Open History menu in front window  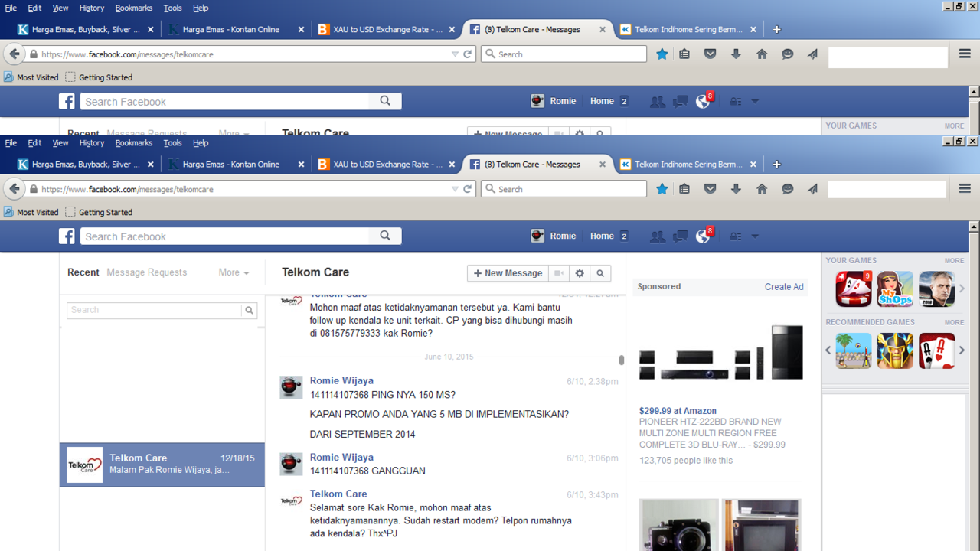[x=91, y=143]
